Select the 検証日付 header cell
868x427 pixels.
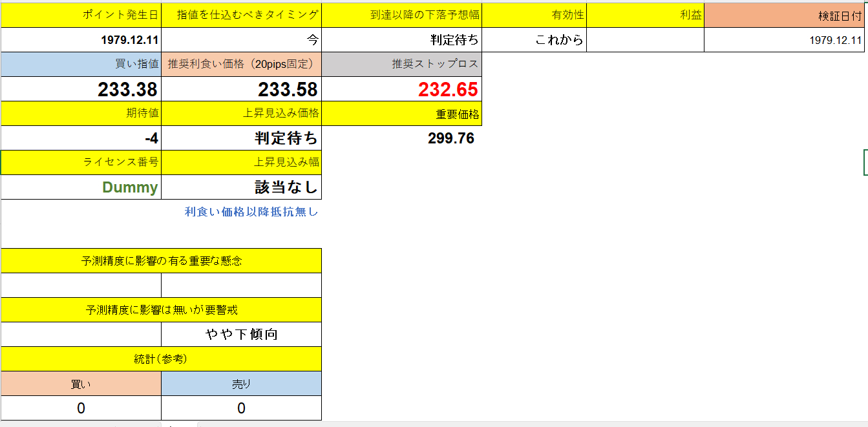[x=786, y=14]
